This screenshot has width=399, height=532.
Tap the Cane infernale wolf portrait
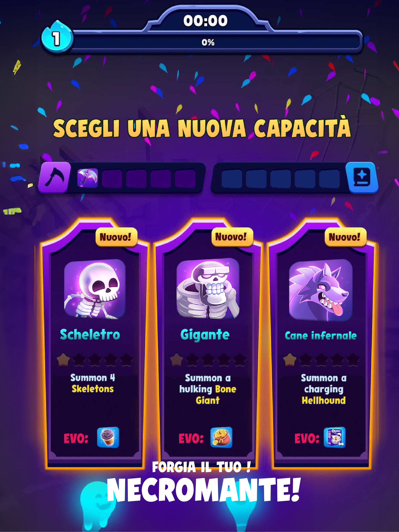point(321,290)
